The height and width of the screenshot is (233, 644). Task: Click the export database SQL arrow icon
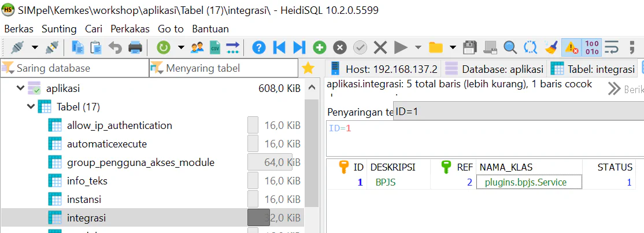(x=232, y=47)
